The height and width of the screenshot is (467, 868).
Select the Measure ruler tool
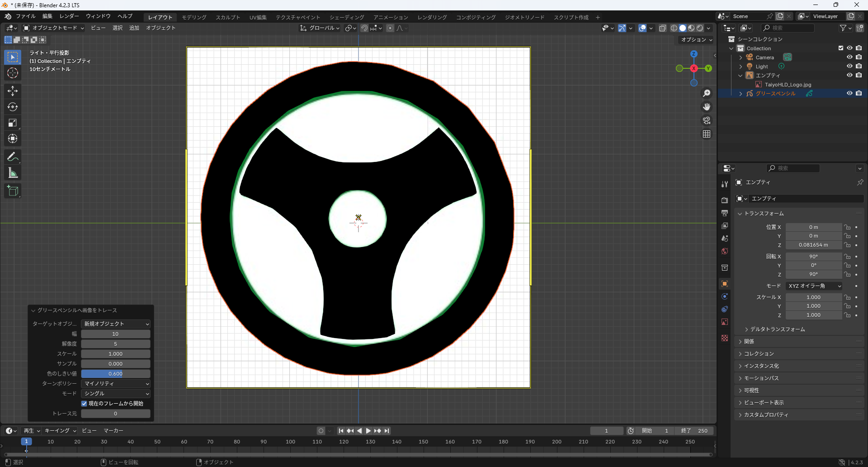tap(13, 173)
